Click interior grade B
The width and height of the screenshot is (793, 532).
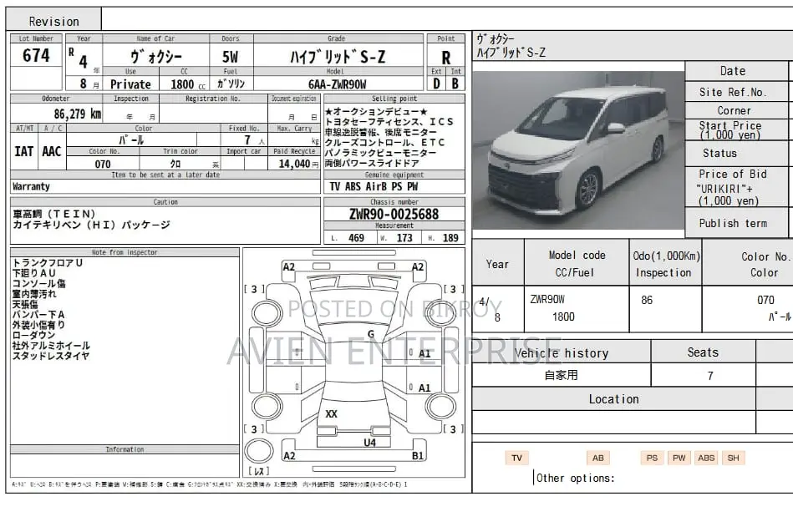(455, 84)
